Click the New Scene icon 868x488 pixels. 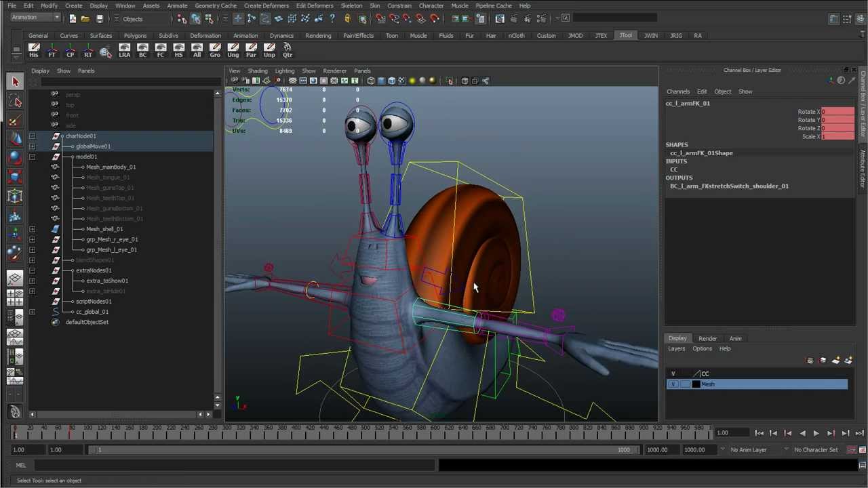pos(73,18)
